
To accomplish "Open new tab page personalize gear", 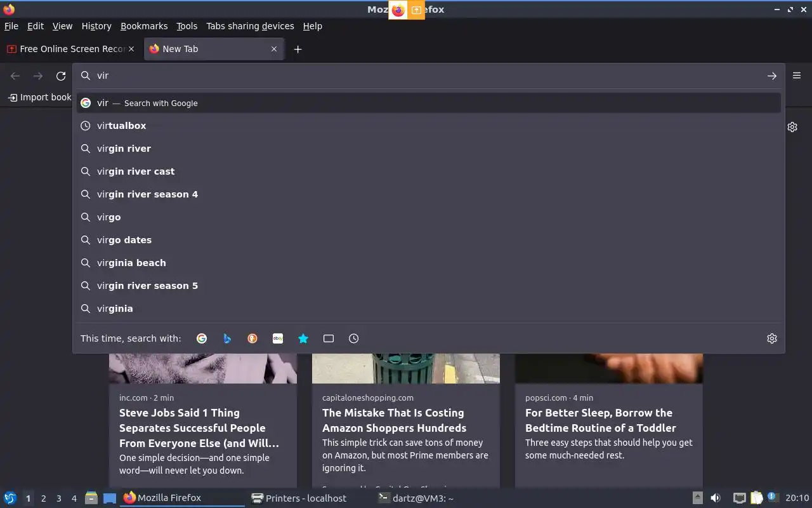I will [x=792, y=127].
